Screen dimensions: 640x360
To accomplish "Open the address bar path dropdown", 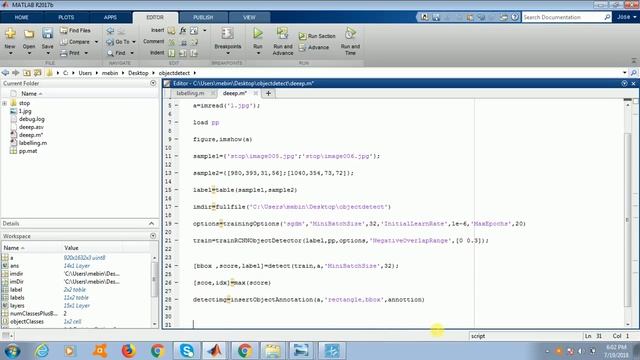I will point(624,73).
